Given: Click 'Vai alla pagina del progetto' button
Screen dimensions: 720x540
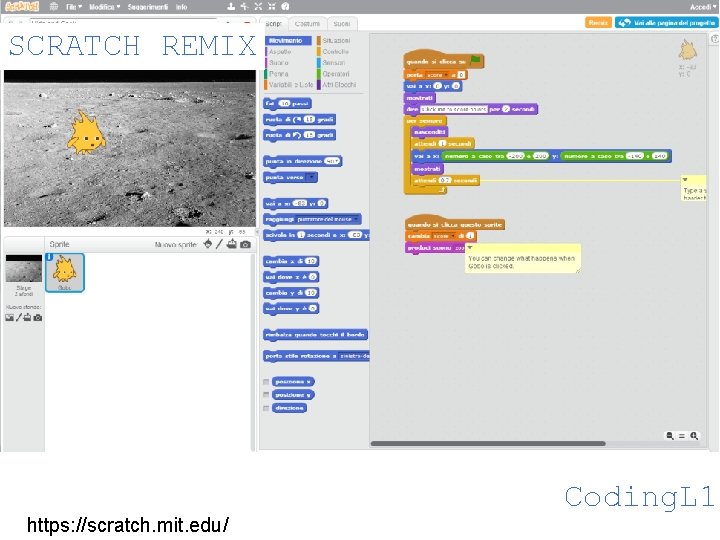Looking at the screenshot, I should click(x=666, y=22).
